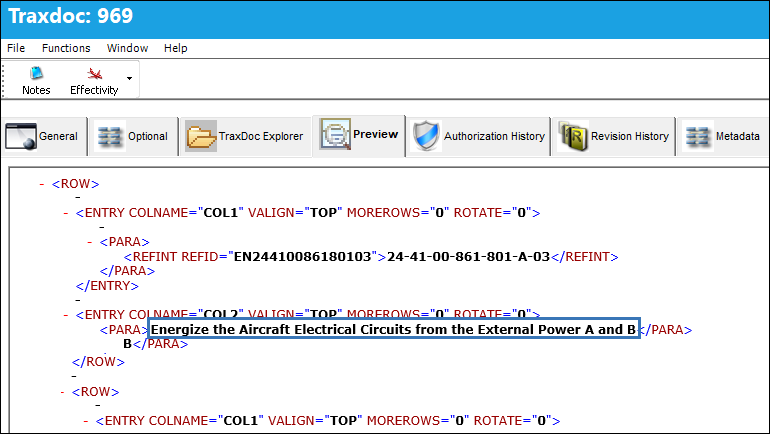The image size is (770, 434).
Task: Open the File menu
Action: click(16, 48)
